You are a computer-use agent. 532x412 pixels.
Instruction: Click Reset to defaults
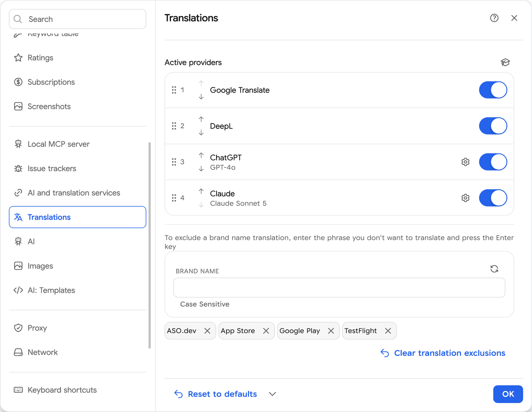tap(215, 394)
